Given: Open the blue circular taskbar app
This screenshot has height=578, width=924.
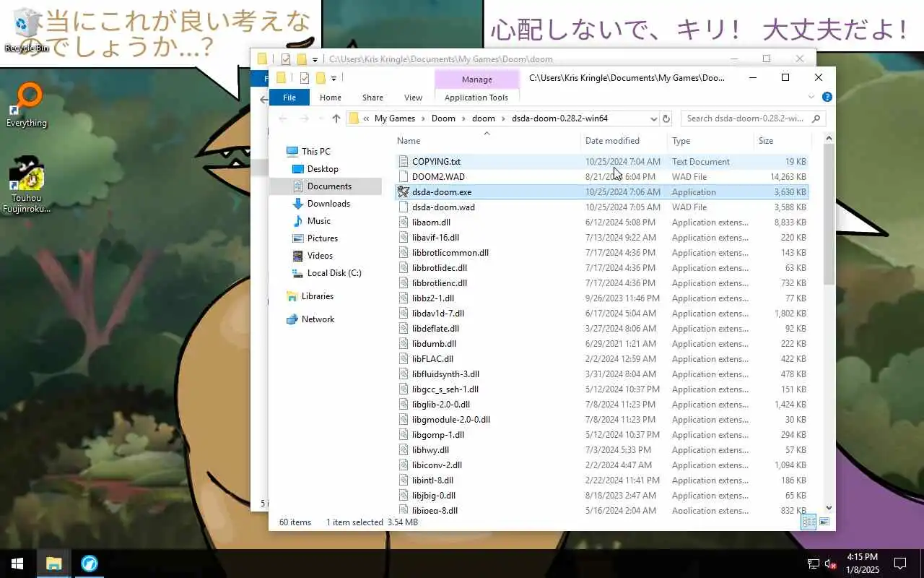Looking at the screenshot, I should coord(90,564).
